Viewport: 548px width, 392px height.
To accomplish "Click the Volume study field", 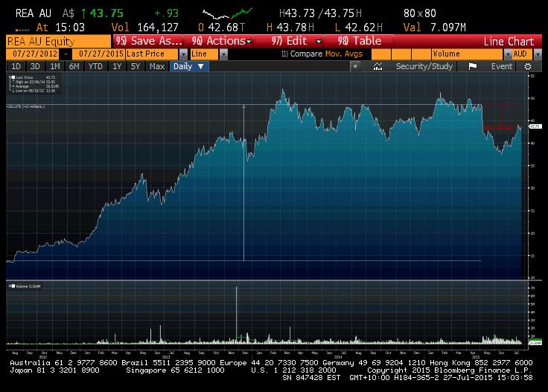I will pyautogui.click(x=468, y=54).
